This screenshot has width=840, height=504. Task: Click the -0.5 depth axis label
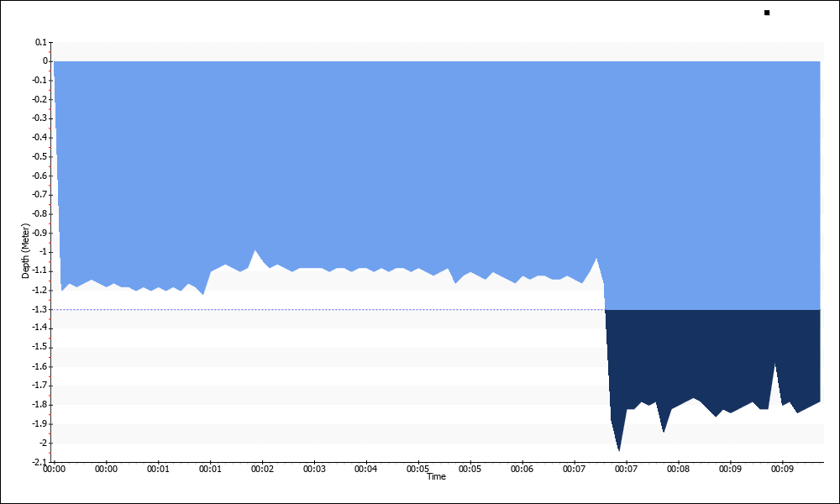[x=39, y=156]
